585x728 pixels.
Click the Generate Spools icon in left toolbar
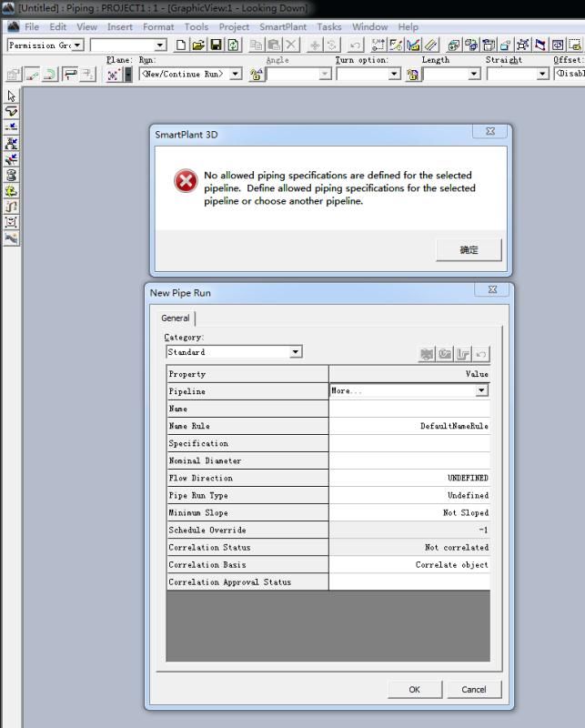pos(12,175)
